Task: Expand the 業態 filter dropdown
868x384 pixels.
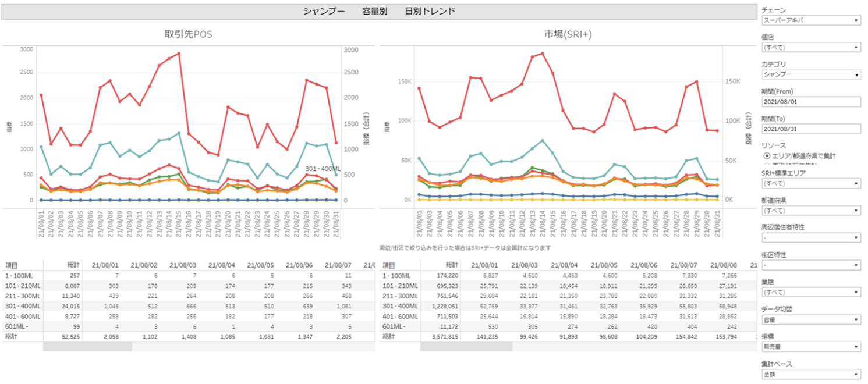Action: pyautogui.click(x=811, y=292)
